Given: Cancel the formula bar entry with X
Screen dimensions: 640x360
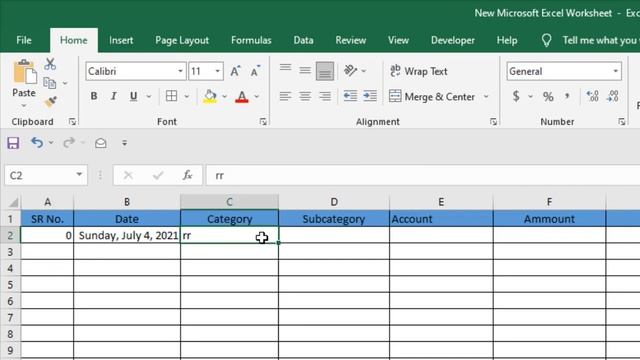Looking at the screenshot, I should [x=128, y=176].
